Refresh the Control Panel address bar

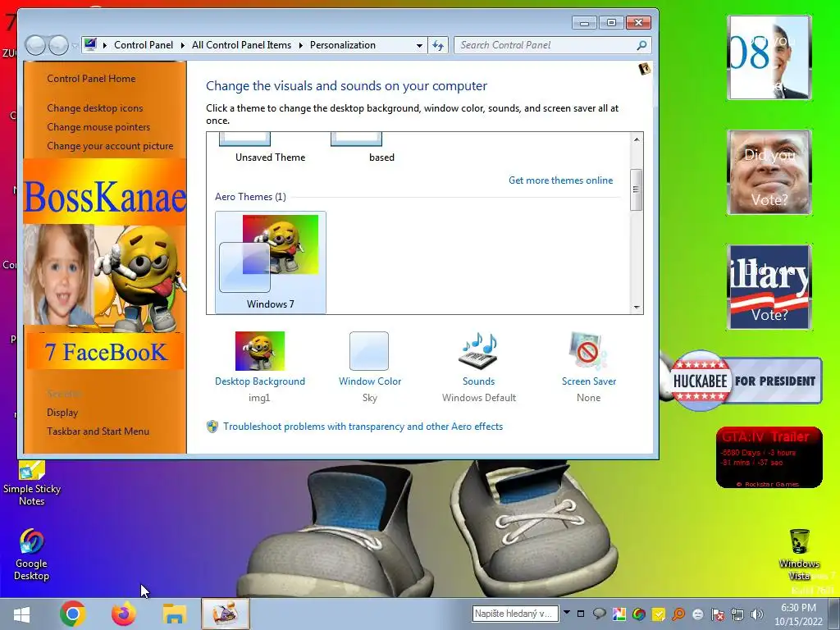click(x=438, y=46)
